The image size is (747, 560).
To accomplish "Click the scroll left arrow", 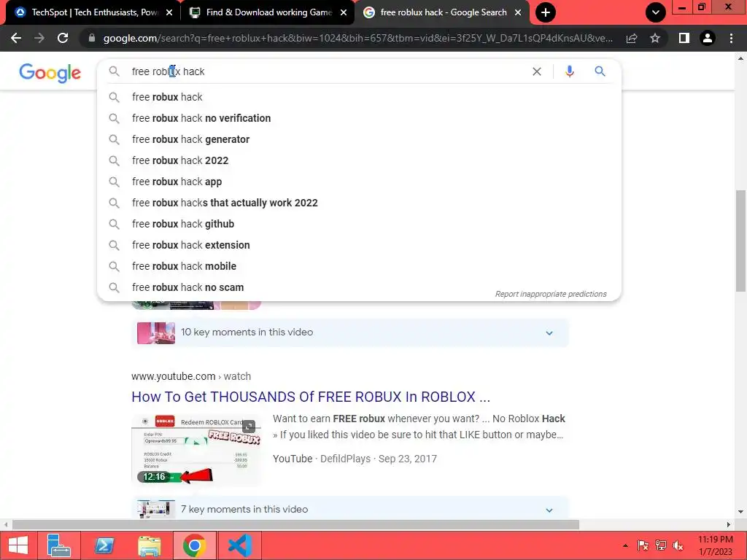I will click(x=5, y=525).
